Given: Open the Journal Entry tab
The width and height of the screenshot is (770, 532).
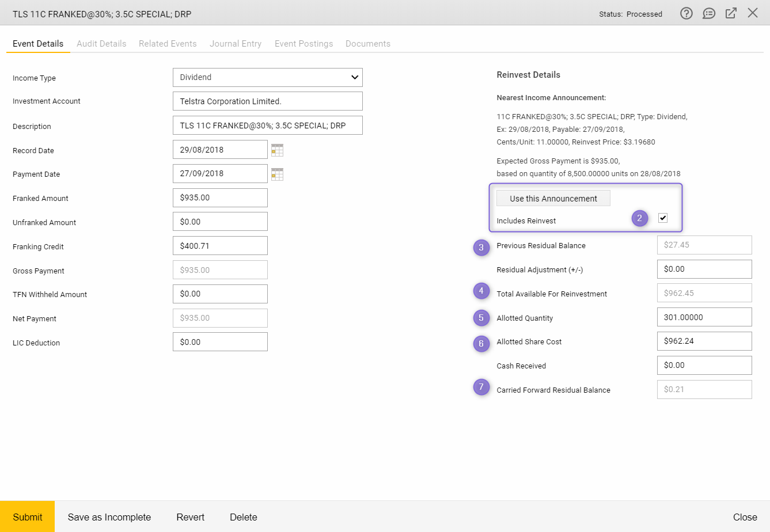Looking at the screenshot, I should click(x=236, y=44).
